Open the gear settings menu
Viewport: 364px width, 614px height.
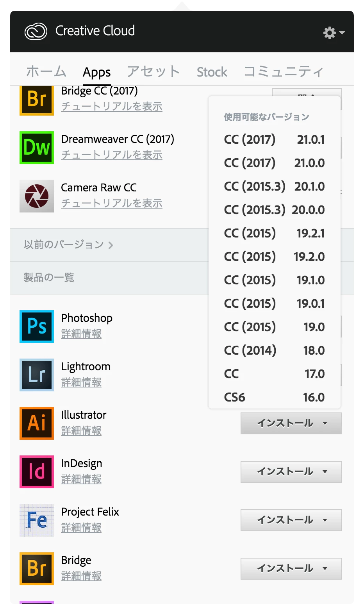(x=334, y=32)
